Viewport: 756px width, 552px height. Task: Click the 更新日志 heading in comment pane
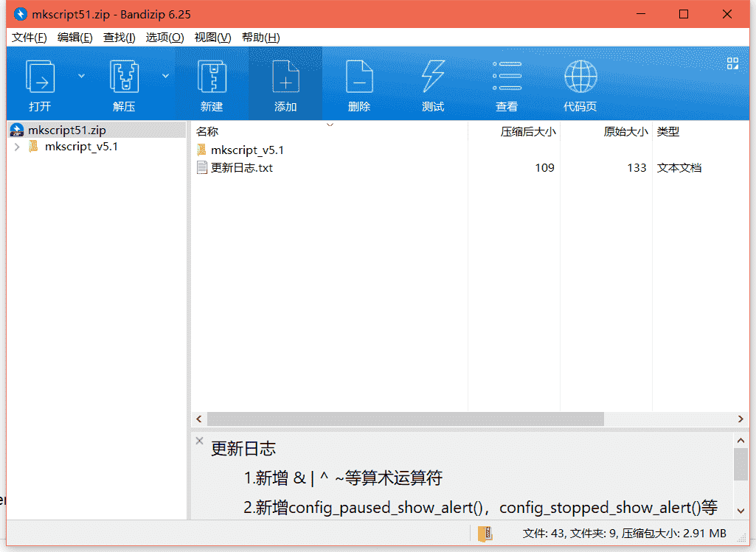tap(243, 448)
